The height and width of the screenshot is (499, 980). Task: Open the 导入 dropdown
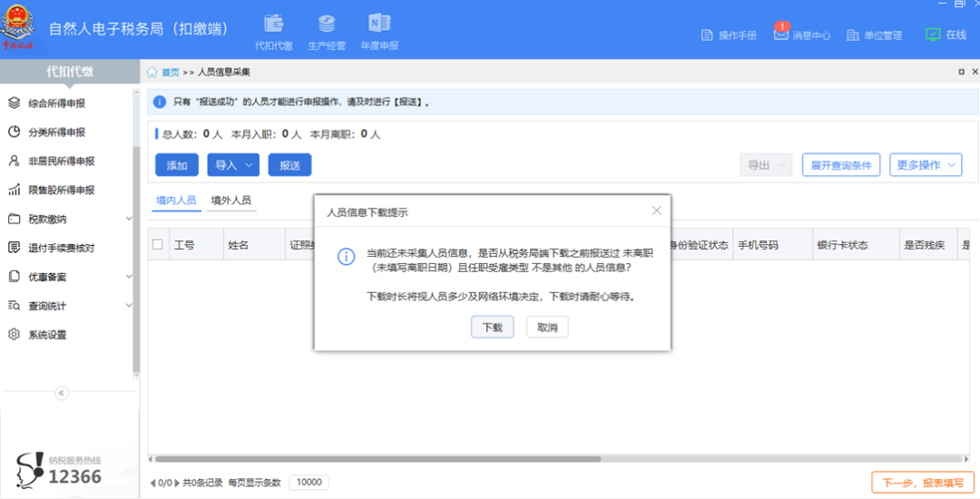(x=233, y=165)
